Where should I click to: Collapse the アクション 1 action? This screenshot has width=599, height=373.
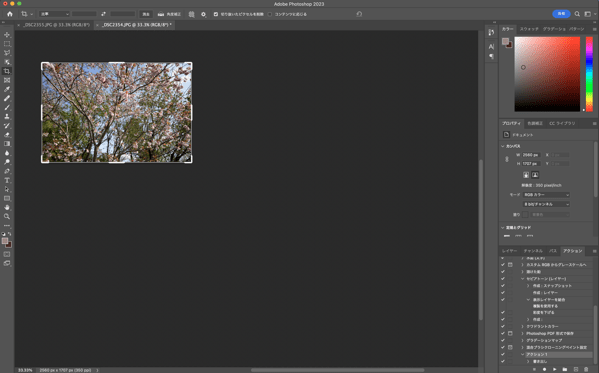click(523, 354)
